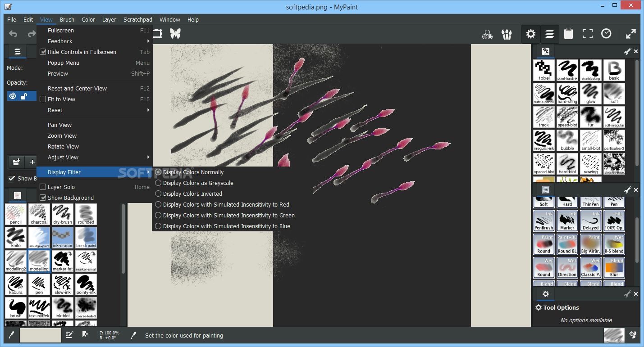The width and height of the screenshot is (644, 347).
Task: Select the basic brush
Action: tap(614, 71)
